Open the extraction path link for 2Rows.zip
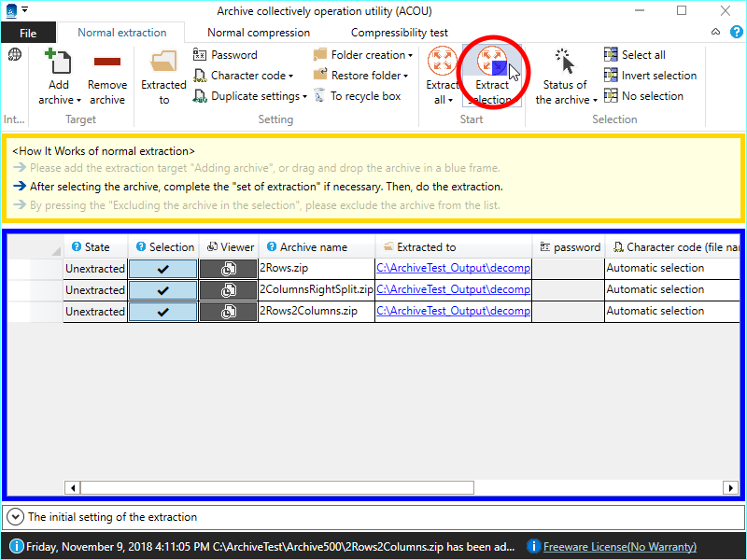This screenshot has width=747, height=560. 453,269
